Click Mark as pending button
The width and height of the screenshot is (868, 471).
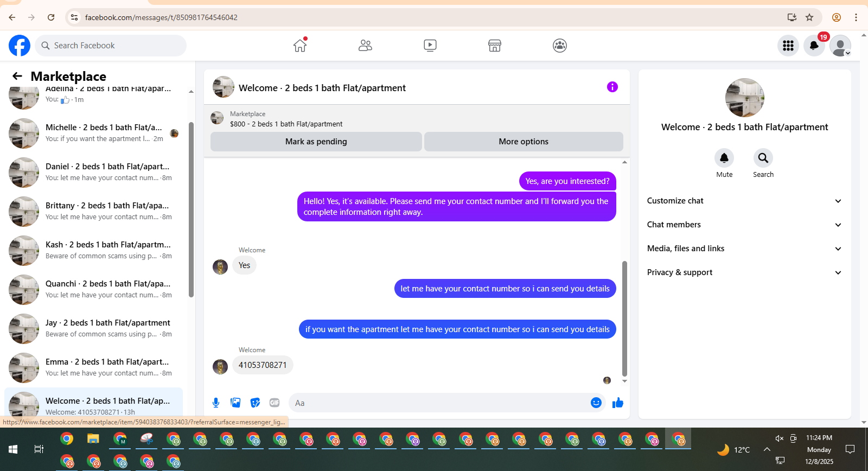pos(316,142)
